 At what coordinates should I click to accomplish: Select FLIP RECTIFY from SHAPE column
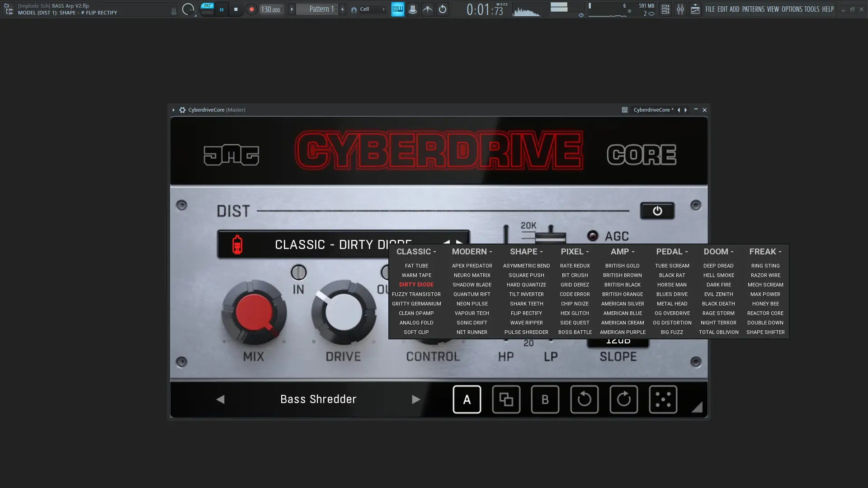526,313
